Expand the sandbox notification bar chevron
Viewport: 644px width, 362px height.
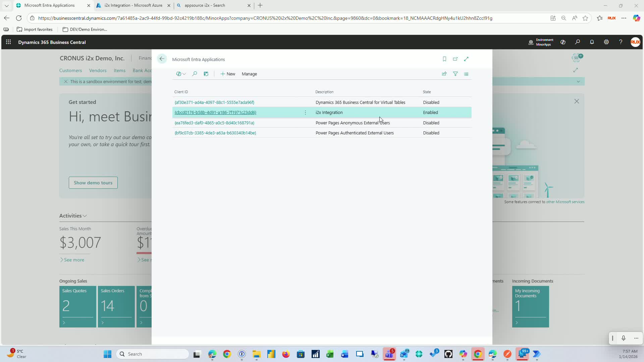pos(578,81)
